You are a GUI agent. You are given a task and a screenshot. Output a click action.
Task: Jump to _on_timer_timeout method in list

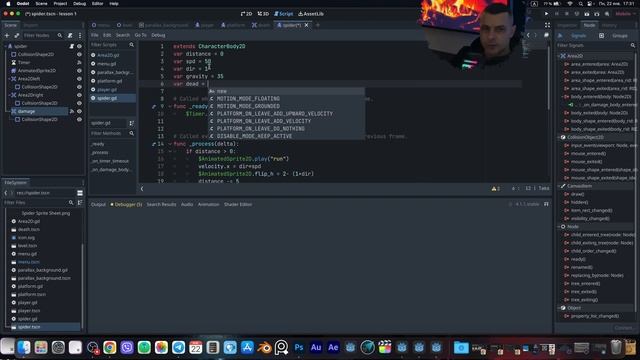click(x=110, y=161)
